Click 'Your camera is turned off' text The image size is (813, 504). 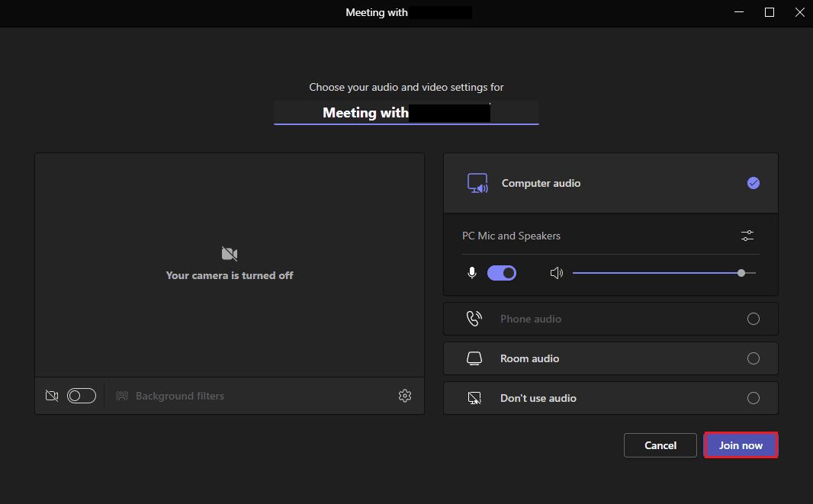click(x=229, y=275)
